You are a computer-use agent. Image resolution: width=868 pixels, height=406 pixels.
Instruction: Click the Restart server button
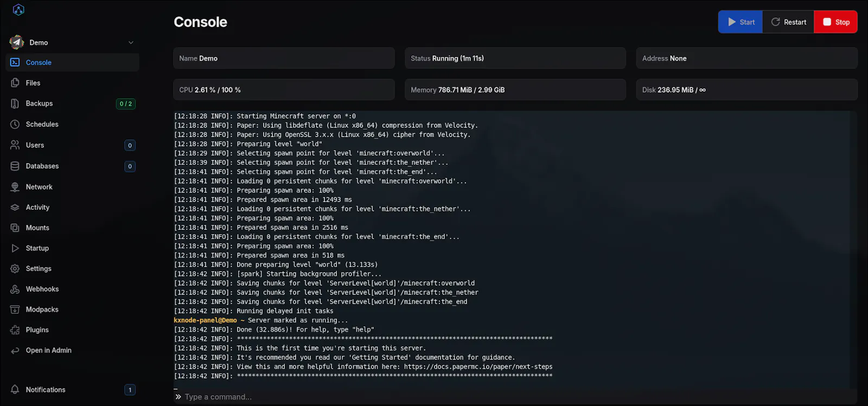(788, 22)
